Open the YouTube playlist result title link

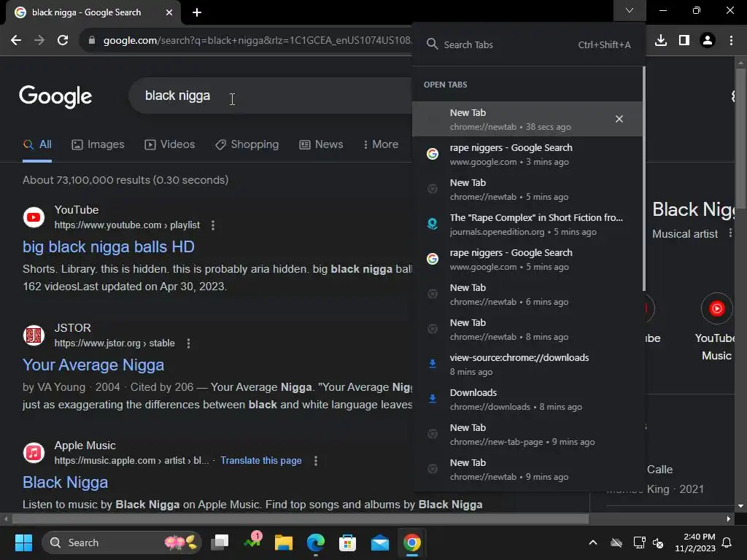pyautogui.click(x=109, y=246)
